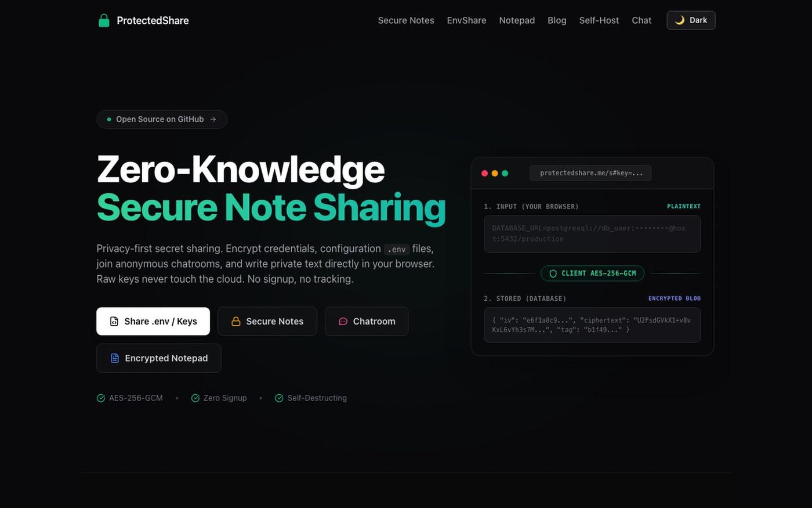
Task: Click the shield icon in the AES badge
Action: pos(553,273)
